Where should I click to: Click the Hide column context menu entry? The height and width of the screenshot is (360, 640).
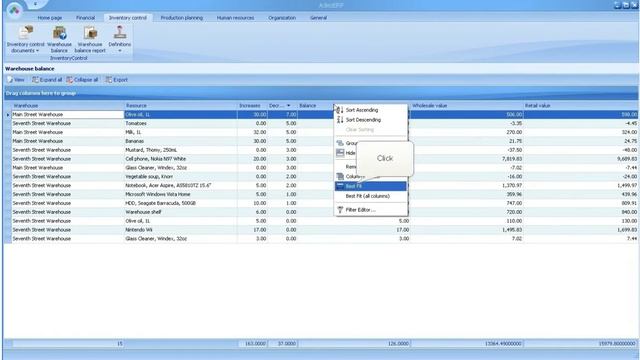346,153
